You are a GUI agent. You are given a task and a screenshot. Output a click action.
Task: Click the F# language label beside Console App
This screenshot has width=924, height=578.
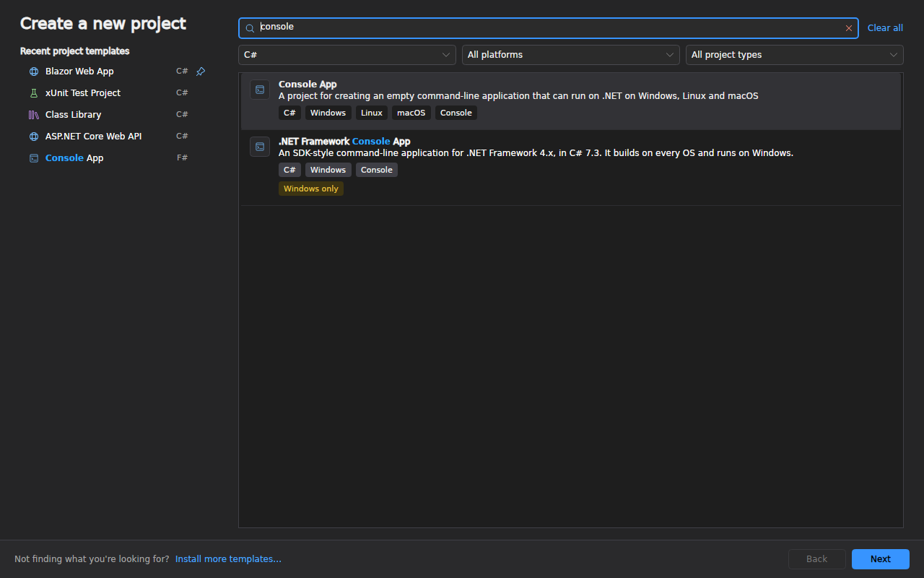182,158
